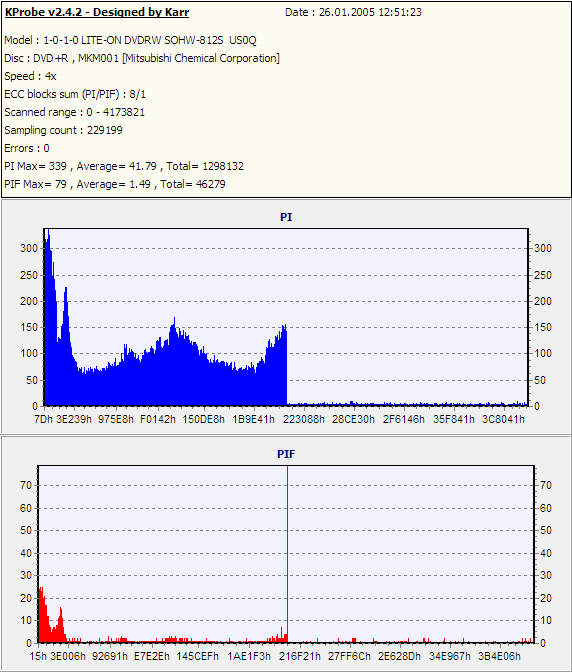This screenshot has height=672, width=572.
Task: Click the F0142h label on PI axis
Action: coord(158,419)
